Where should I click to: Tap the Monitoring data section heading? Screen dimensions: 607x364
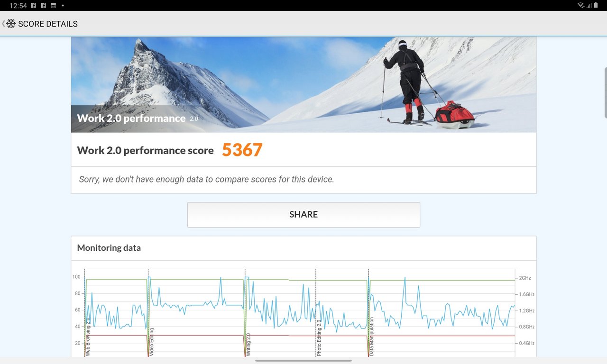109,248
